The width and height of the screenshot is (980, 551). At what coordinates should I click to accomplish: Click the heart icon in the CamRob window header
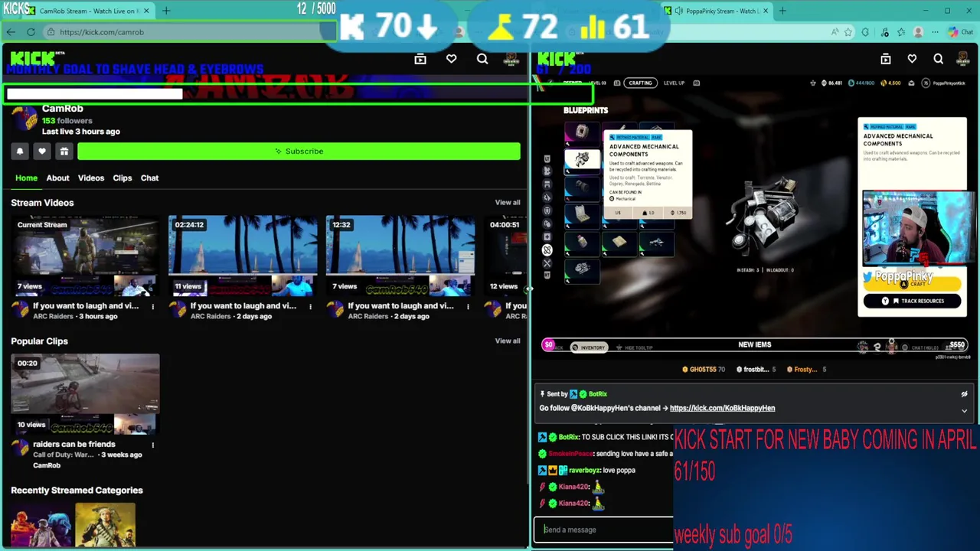(x=452, y=59)
